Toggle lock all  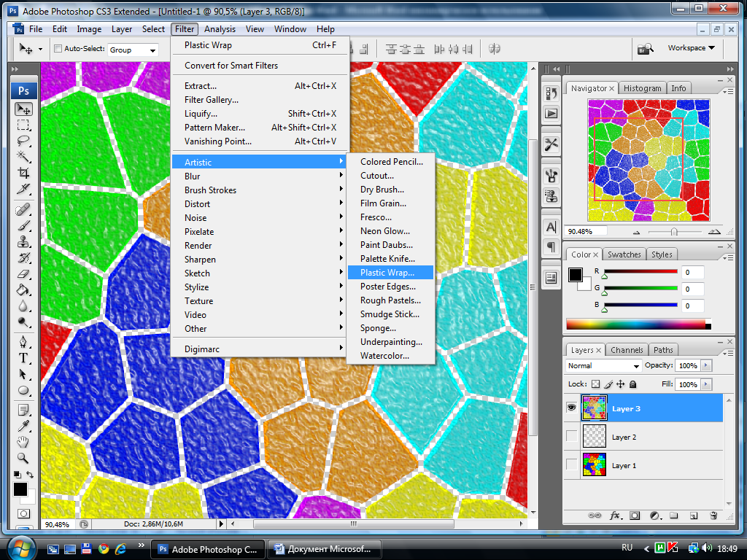tap(632, 384)
